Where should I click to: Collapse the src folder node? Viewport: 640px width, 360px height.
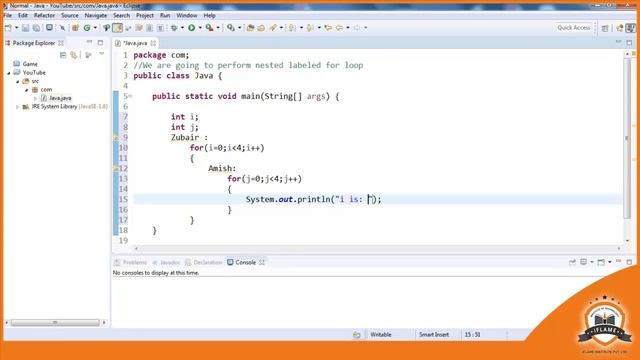[x=18, y=81]
